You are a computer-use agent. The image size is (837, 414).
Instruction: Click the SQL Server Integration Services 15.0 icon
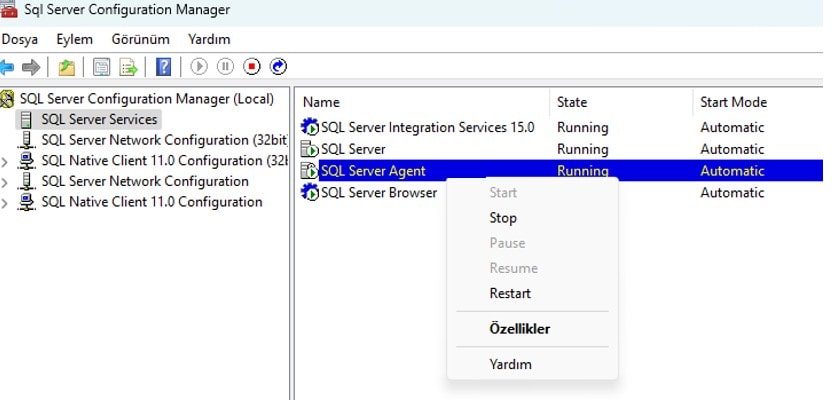(310, 128)
